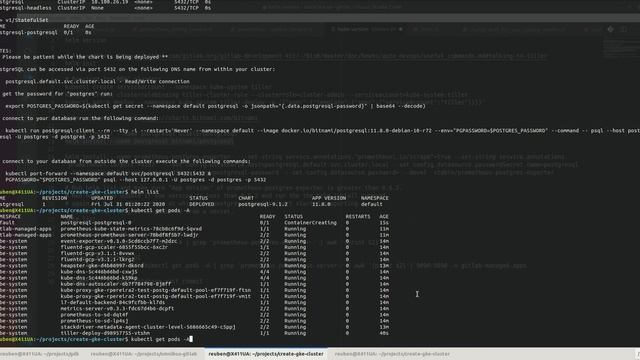Click the kube-proxy pod name ending in 'ftsn'
The width and height of the screenshot is (640, 360).
pyautogui.click(x=156, y=290)
